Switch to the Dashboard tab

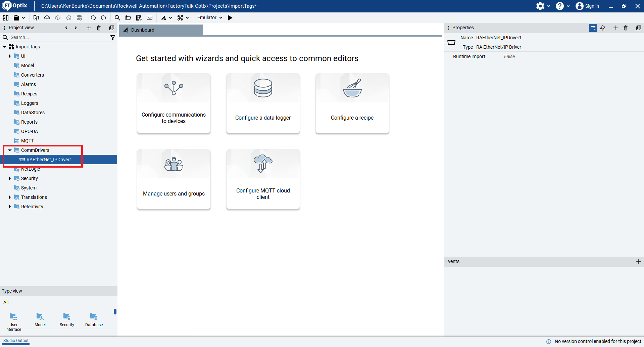coord(161,30)
